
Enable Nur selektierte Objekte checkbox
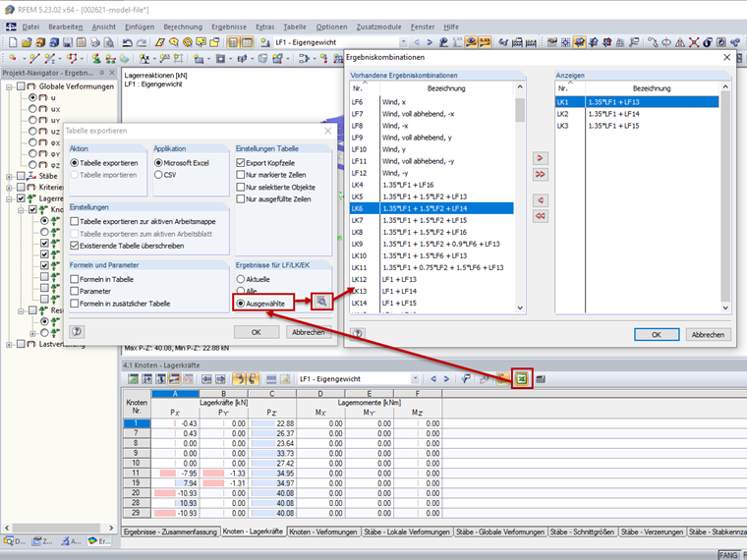pyautogui.click(x=241, y=187)
